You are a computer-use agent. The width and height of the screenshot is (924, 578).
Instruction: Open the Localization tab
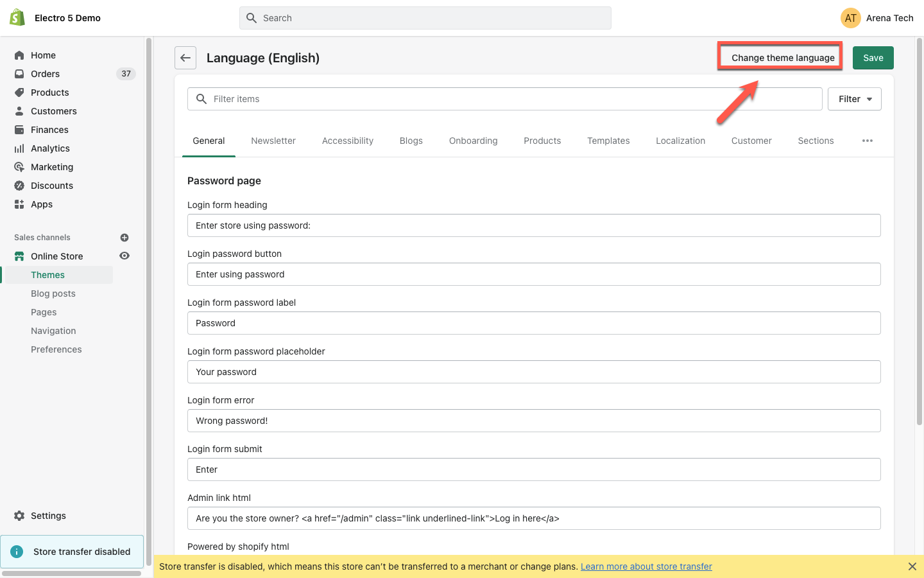(x=680, y=141)
